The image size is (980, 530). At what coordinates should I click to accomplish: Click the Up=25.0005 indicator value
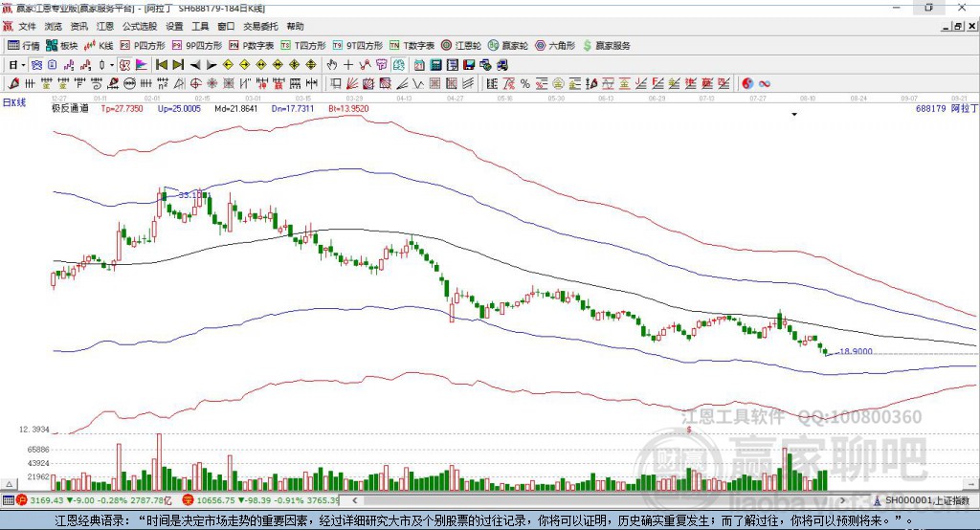pos(179,108)
